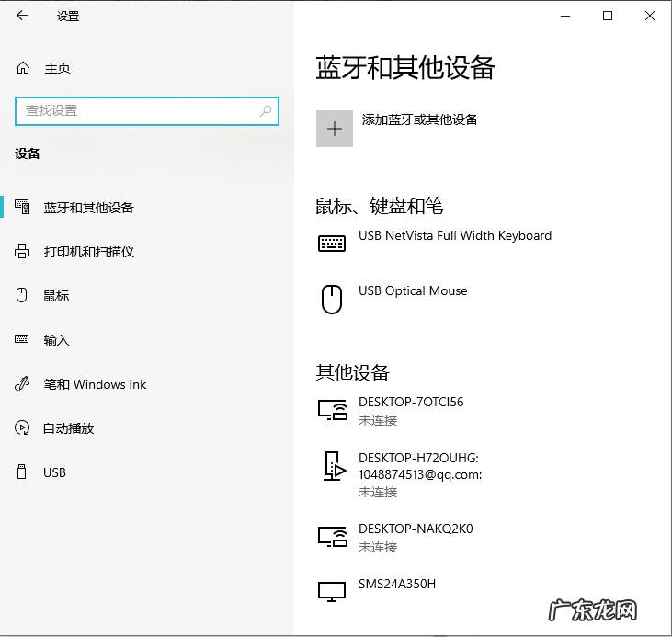Select SMS24A350H monitor entry

(397, 584)
